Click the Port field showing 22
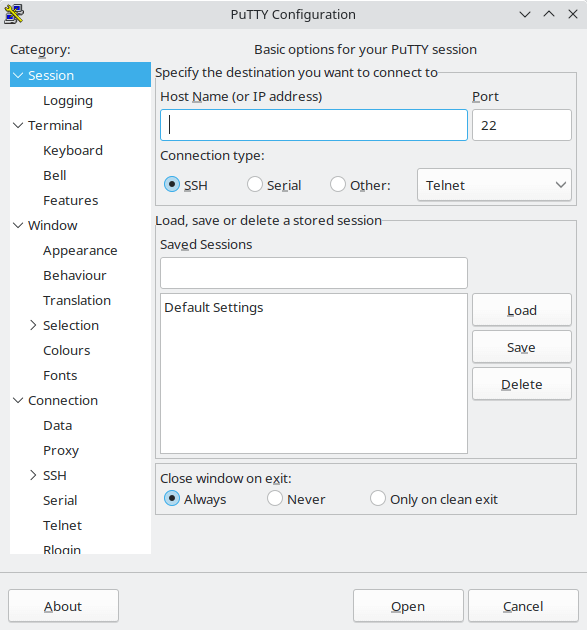Viewport: 587px width, 630px height. pos(522,125)
